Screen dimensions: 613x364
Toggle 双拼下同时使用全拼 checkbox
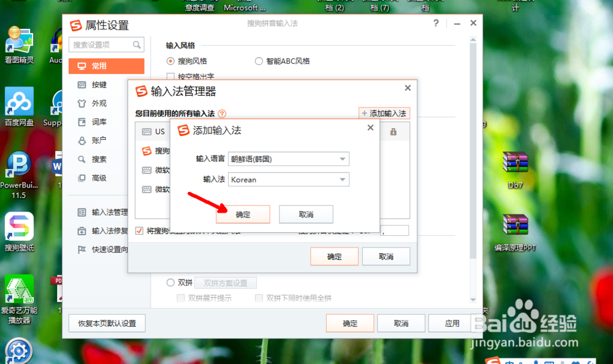click(x=259, y=298)
